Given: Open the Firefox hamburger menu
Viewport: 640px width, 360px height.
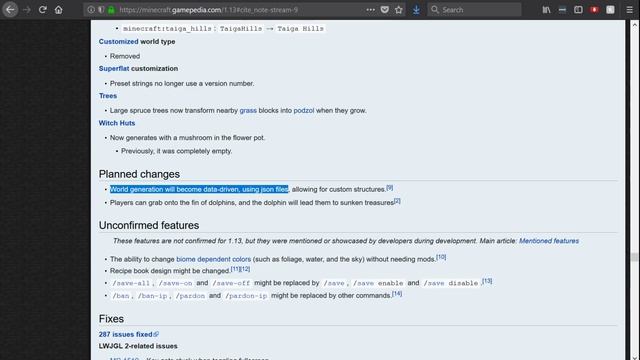Looking at the screenshot, I should click(x=629, y=9).
